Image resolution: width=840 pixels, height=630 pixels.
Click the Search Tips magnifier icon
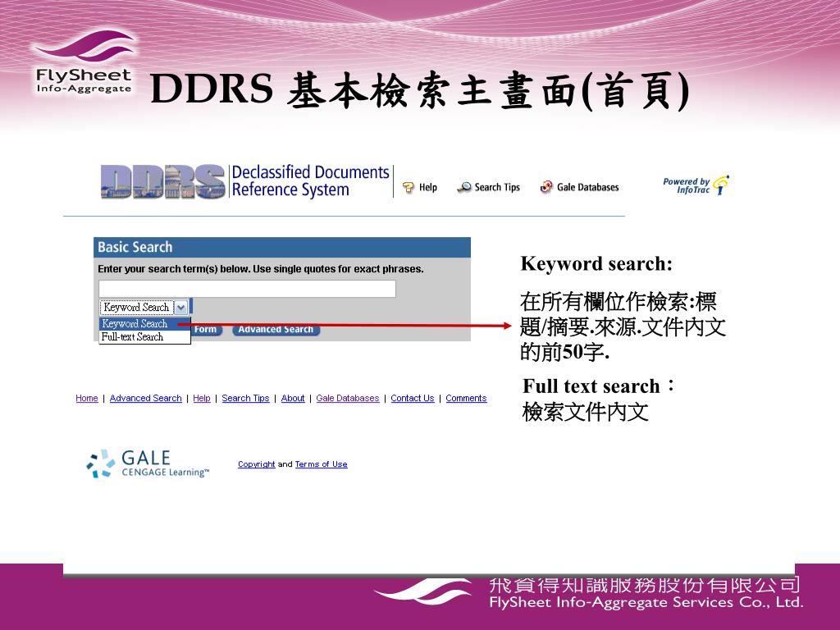tap(464, 187)
